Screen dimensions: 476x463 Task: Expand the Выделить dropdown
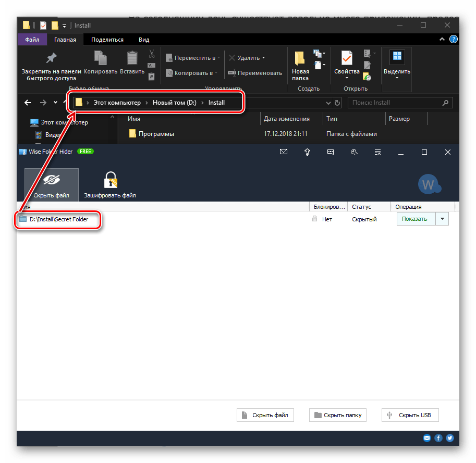pyautogui.click(x=397, y=78)
